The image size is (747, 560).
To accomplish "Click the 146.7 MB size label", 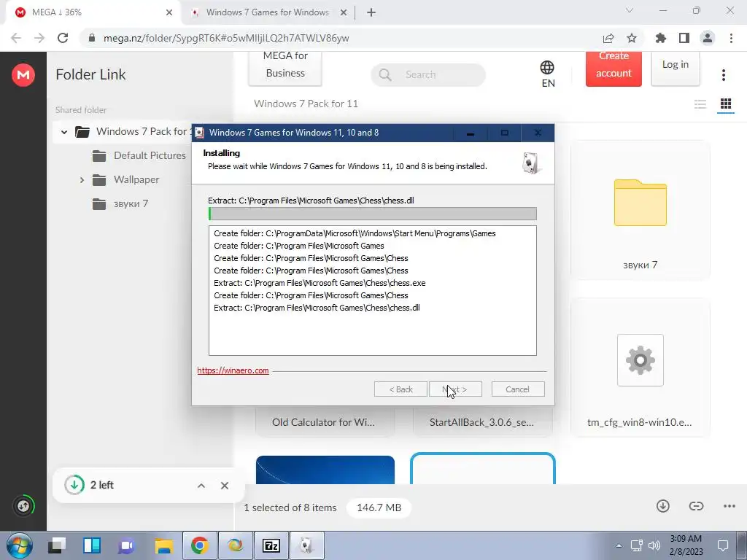I will click(379, 507).
